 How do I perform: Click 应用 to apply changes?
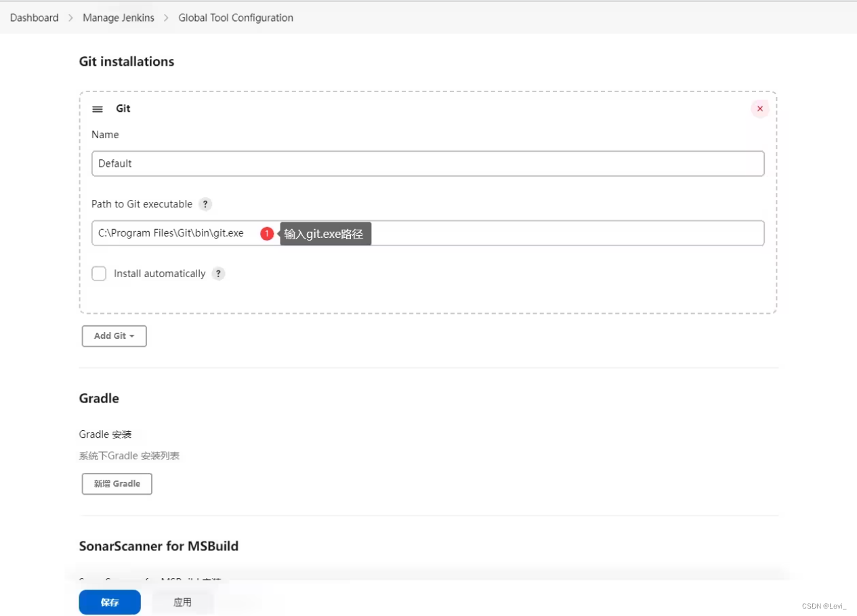tap(182, 602)
